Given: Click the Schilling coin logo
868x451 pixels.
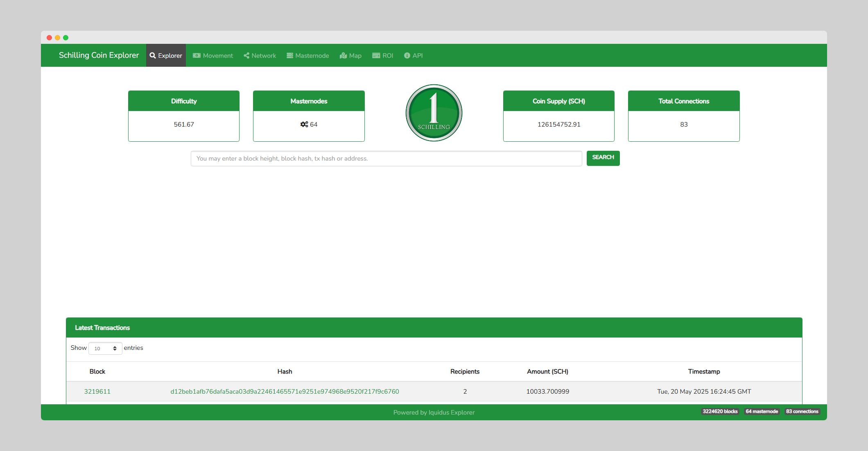Looking at the screenshot, I should point(434,113).
